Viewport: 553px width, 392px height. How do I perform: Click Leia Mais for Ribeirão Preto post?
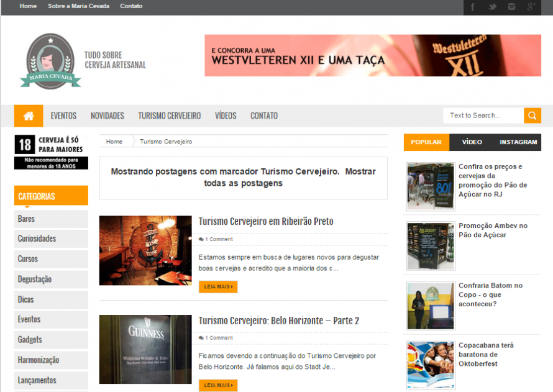(218, 286)
